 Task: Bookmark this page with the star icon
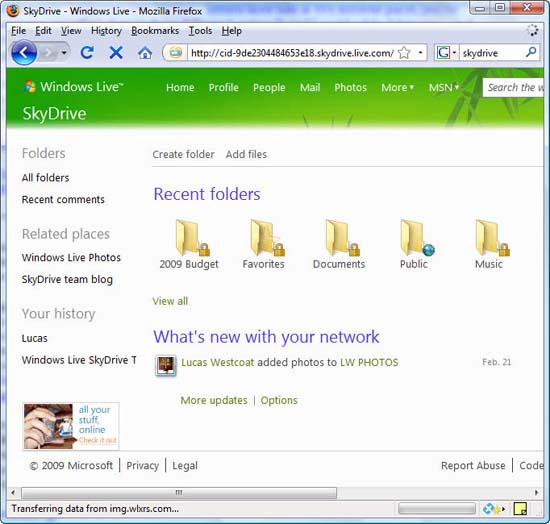[404, 53]
